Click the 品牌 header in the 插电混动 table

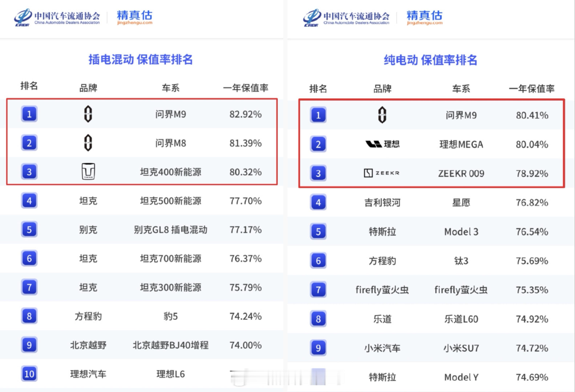(x=88, y=88)
